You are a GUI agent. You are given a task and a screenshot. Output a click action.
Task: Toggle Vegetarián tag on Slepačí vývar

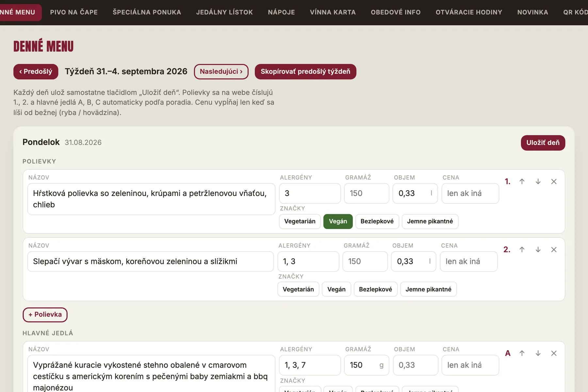[x=298, y=289]
